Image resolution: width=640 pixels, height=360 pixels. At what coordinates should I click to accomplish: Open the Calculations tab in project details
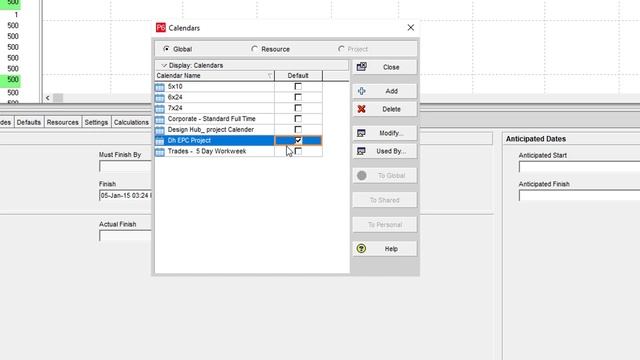[x=131, y=122]
